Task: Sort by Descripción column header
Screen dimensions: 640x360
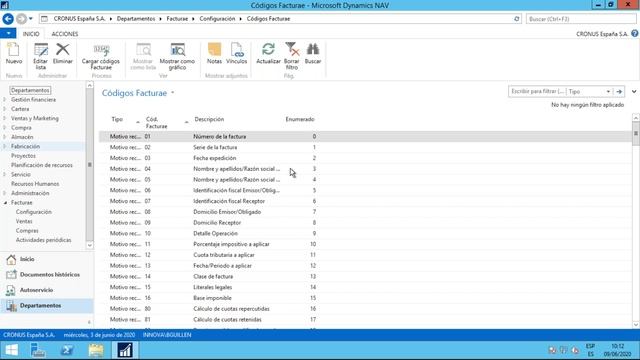Action: click(x=209, y=120)
